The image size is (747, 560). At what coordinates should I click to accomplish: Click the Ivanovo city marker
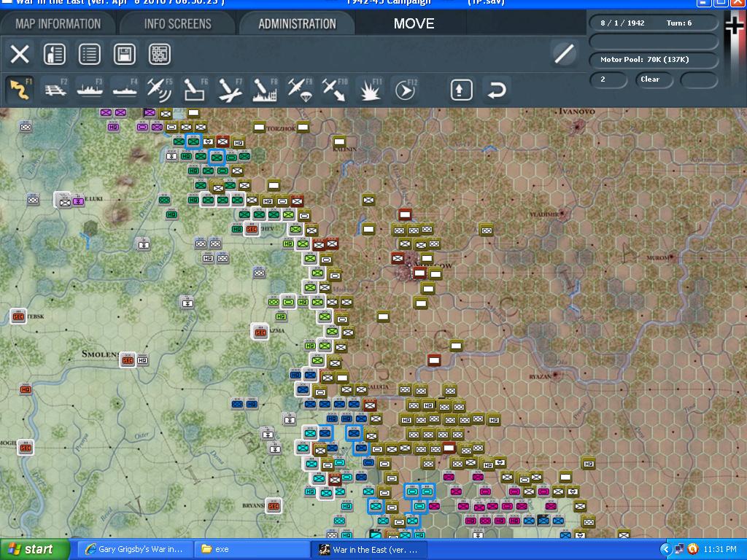[x=578, y=126]
